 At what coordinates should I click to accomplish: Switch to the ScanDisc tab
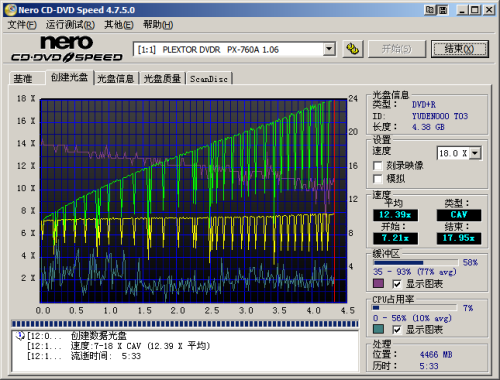point(209,79)
